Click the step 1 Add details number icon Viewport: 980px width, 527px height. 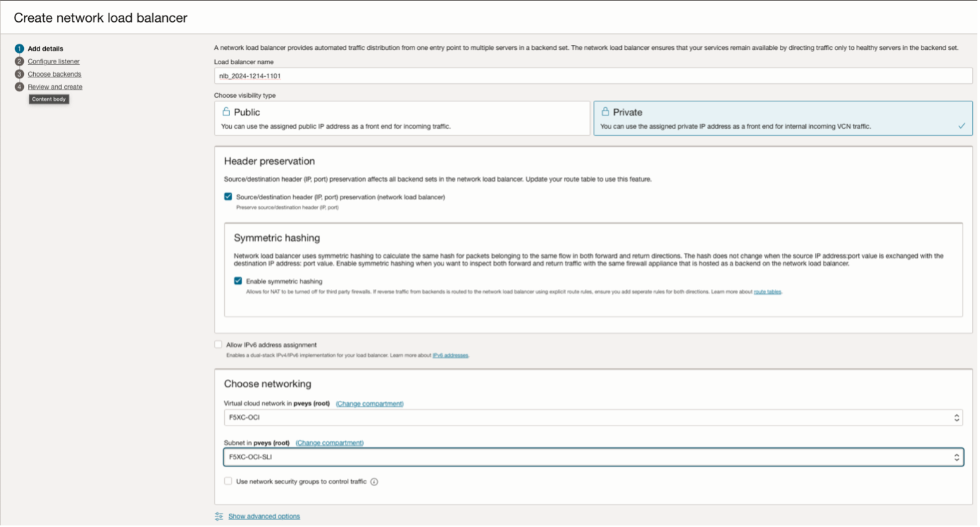tap(19, 49)
